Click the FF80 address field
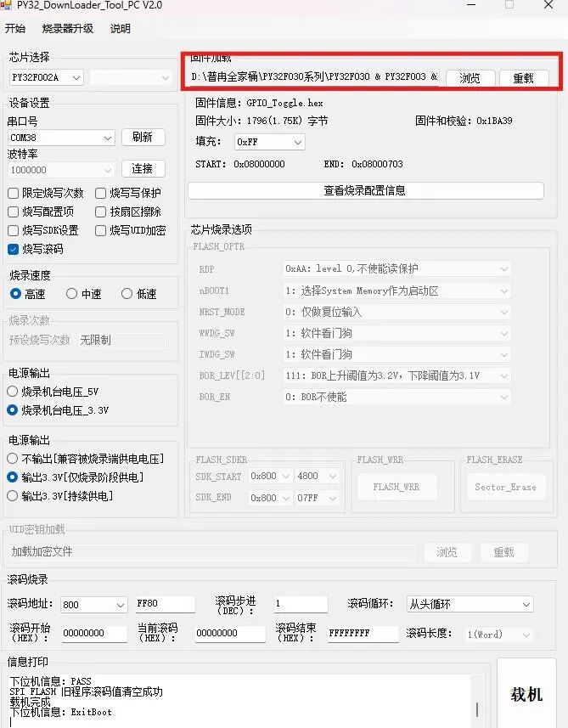 [165, 604]
